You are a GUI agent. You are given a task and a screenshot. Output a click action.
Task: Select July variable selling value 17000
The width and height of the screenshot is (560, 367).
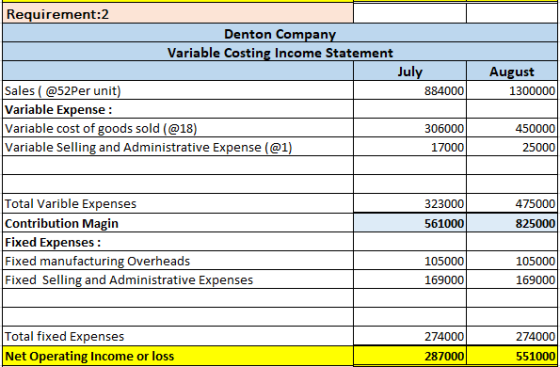[447, 147]
